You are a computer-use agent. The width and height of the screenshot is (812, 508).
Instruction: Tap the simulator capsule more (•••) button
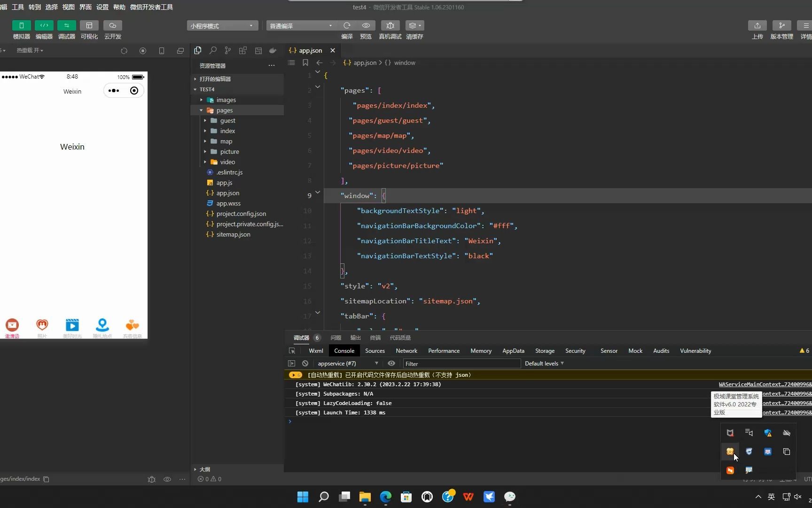click(x=114, y=91)
